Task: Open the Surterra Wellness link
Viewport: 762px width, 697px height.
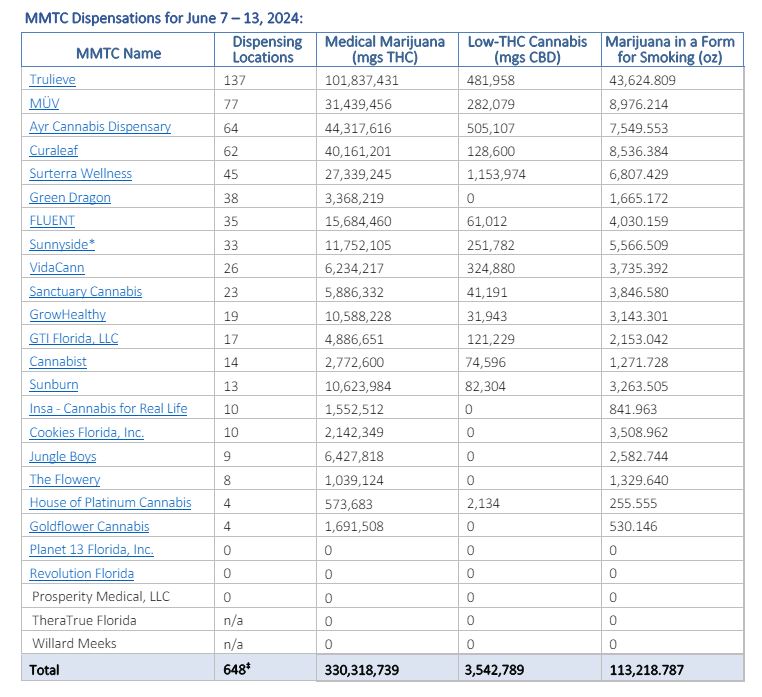Action: click(x=80, y=174)
